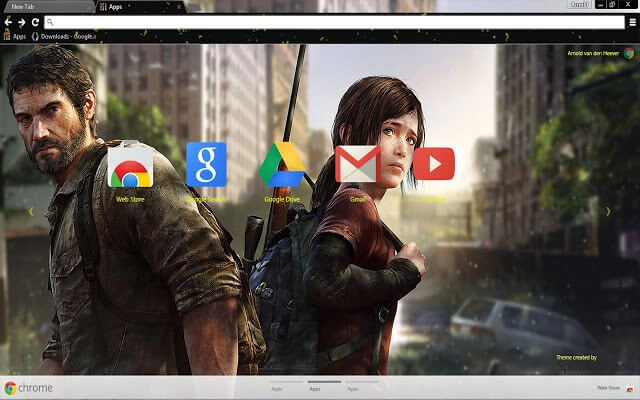Click the user name button in title bar

pyautogui.click(x=580, y=4)
